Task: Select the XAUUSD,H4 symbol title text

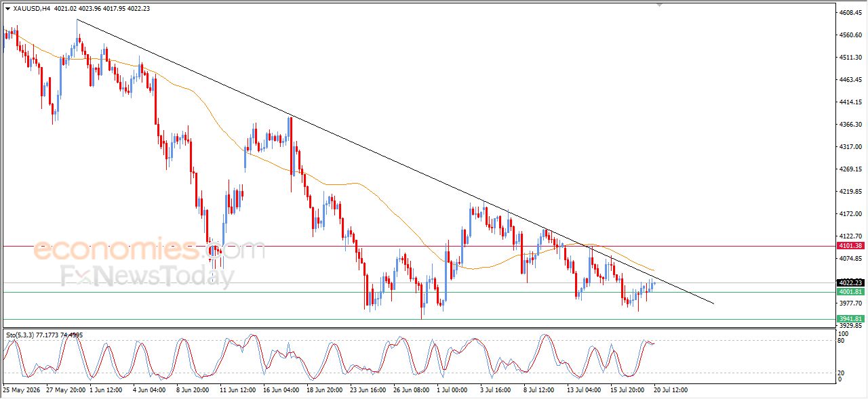Action: [x=31, y=9]
